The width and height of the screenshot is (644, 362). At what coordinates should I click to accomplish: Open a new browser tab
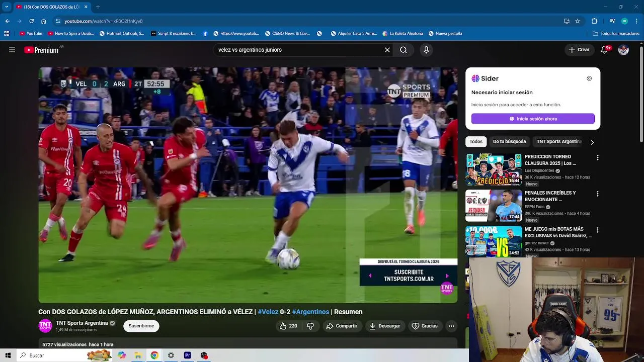click(98, 7)
